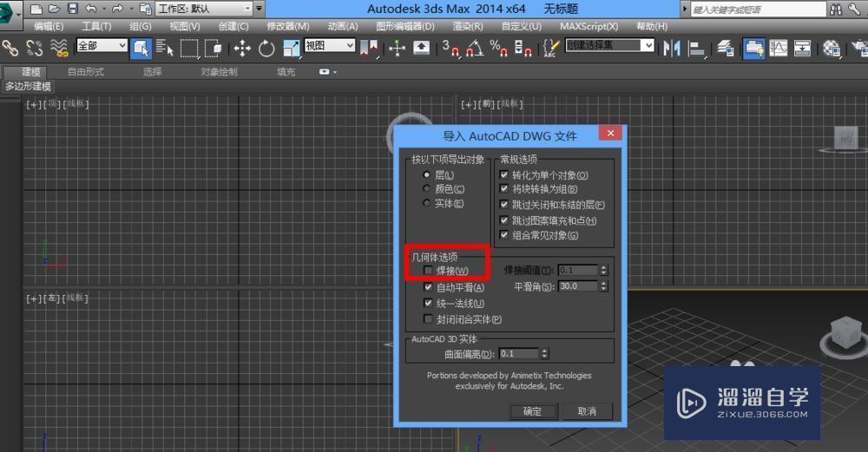
Task: Open the 编辑(E) menu
Action: (x=48, y=26)
